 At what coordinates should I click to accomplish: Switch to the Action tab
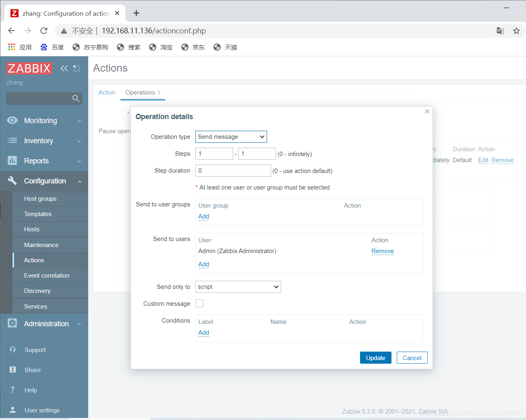[107, 93]
